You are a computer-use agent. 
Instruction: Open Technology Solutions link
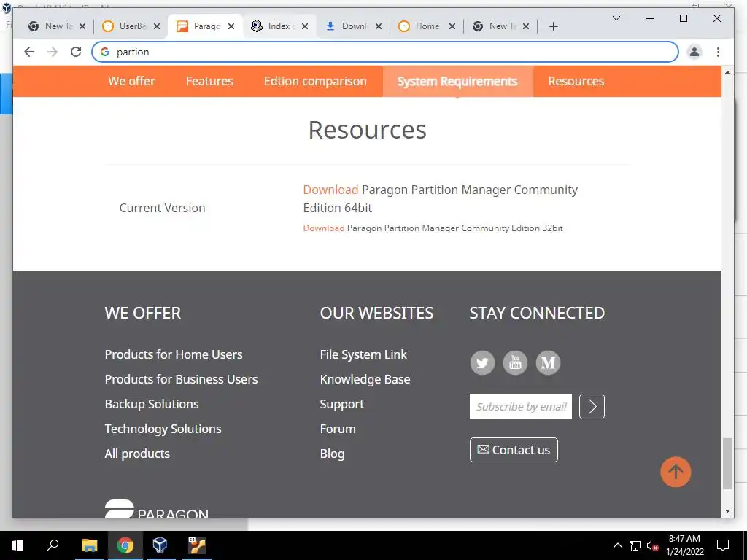[x=163, y=429]
